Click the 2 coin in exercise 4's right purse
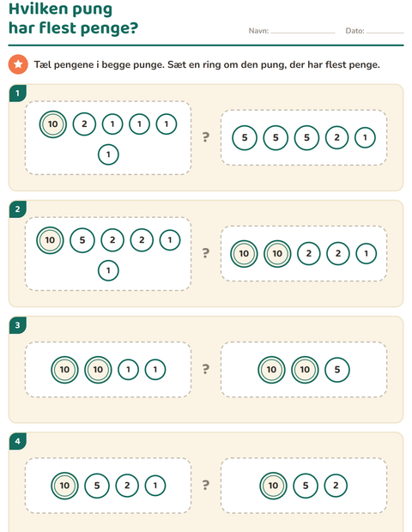Image resolution: width=412 pixels, height=532 pixels. click(x=336, y=486)
